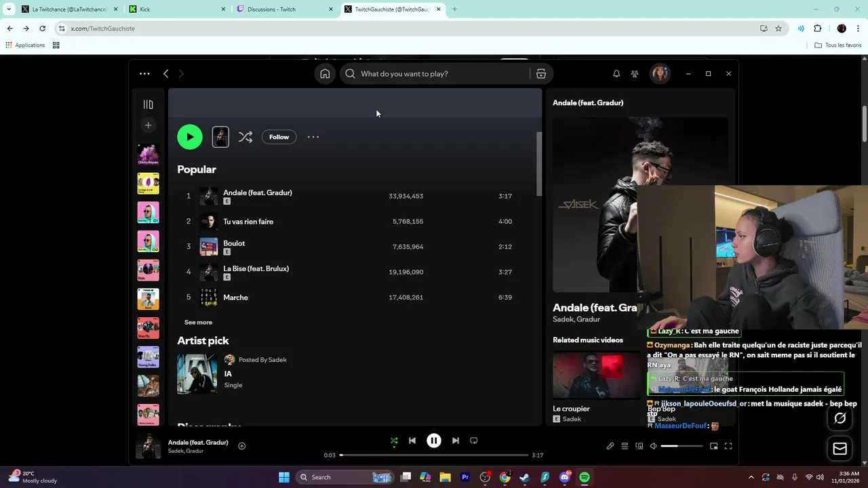Viewport: 868px width, 488px height.
Task: Open the IA single cover art
Action: point(197,374)
